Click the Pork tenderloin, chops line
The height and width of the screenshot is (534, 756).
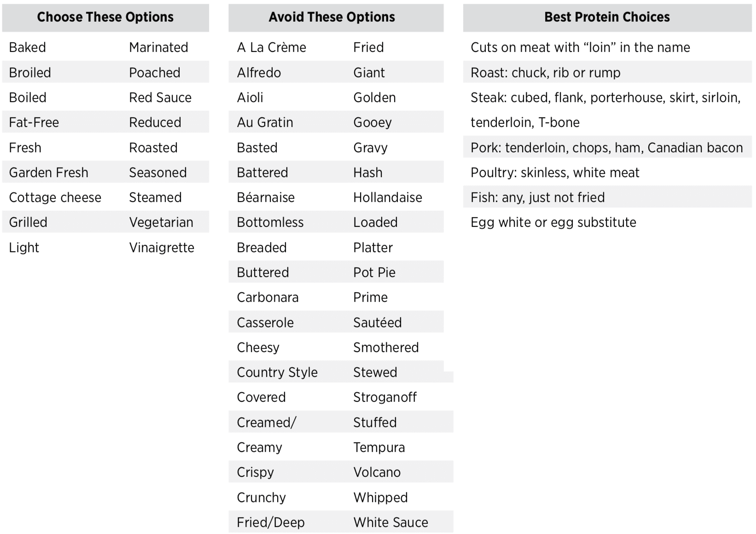click(x=607, y=148)
